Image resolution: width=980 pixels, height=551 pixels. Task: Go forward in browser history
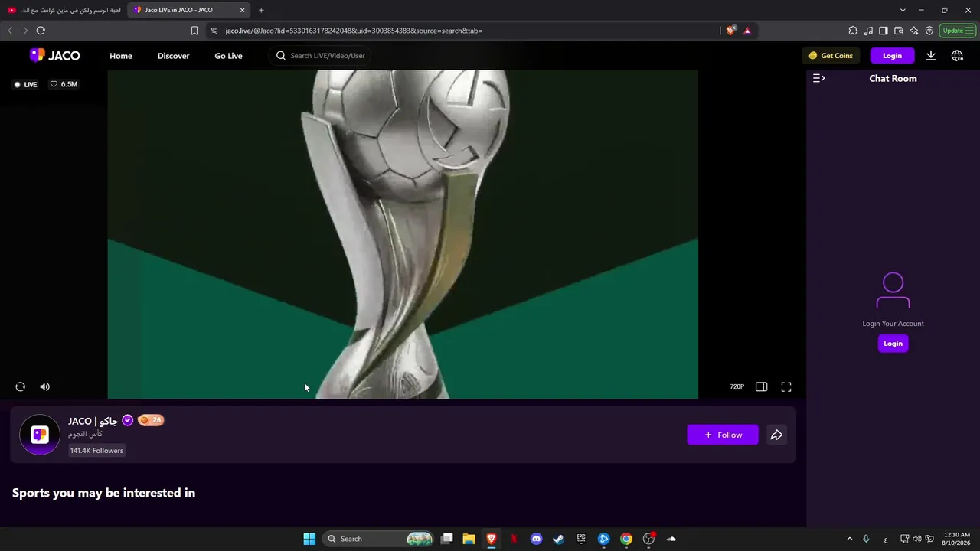[x=25, y=31]
